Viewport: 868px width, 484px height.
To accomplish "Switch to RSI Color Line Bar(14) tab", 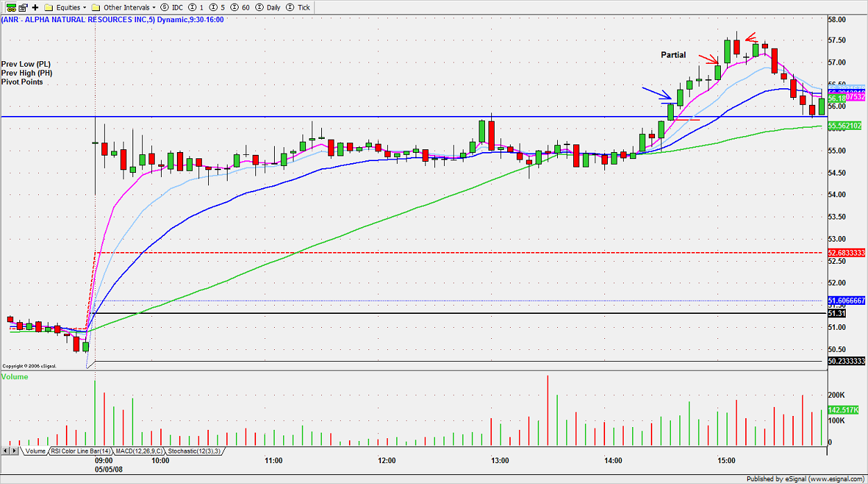I will point(82,451).
